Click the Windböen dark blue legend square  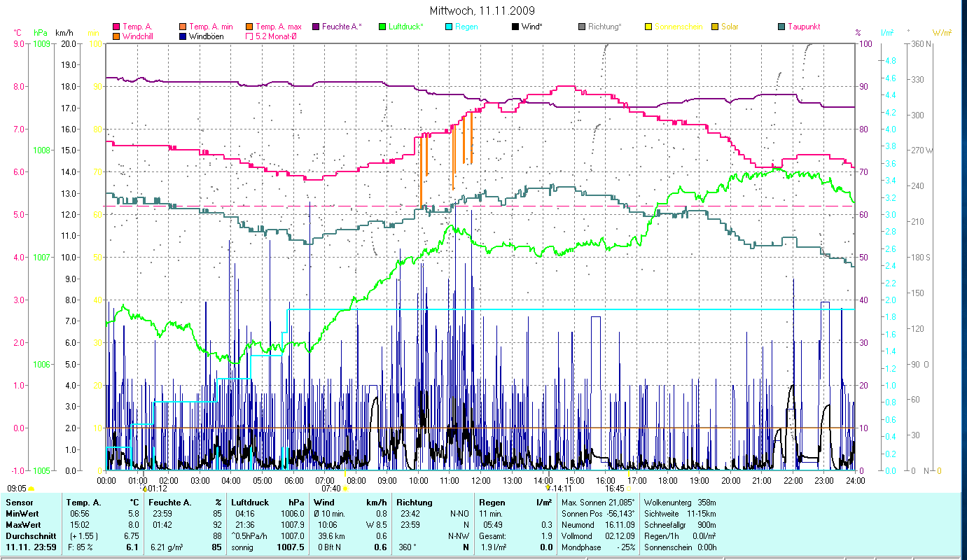[183, 36]
